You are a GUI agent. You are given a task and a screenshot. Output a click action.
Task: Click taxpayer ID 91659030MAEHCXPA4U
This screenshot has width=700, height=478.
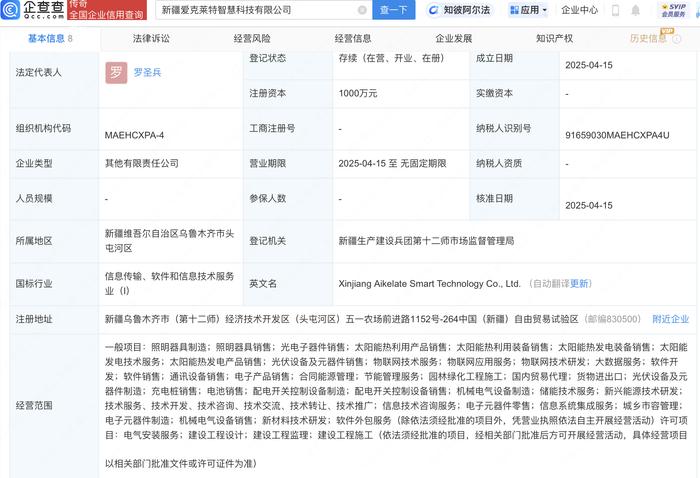(617, 135)
